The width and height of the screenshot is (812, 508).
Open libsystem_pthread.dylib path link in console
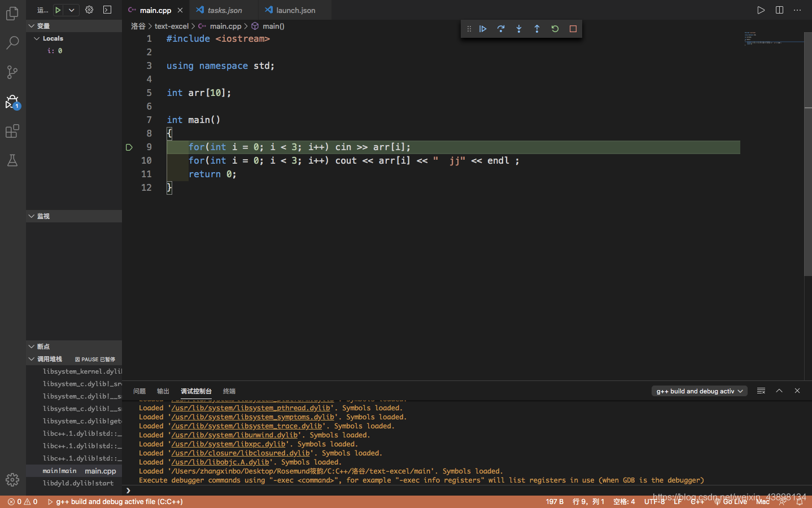251,408
